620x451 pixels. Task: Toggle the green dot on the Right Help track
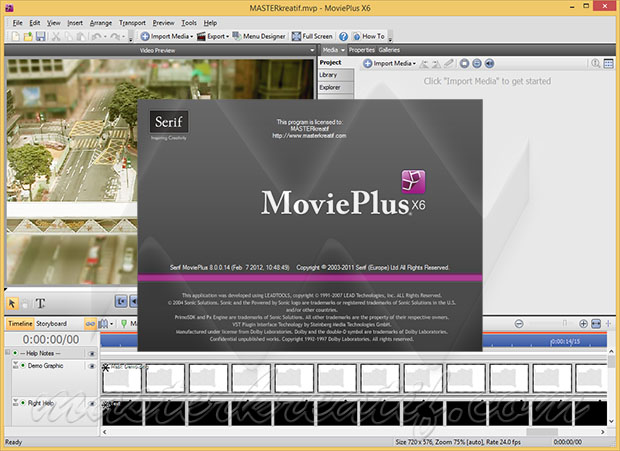pos(23,402)
